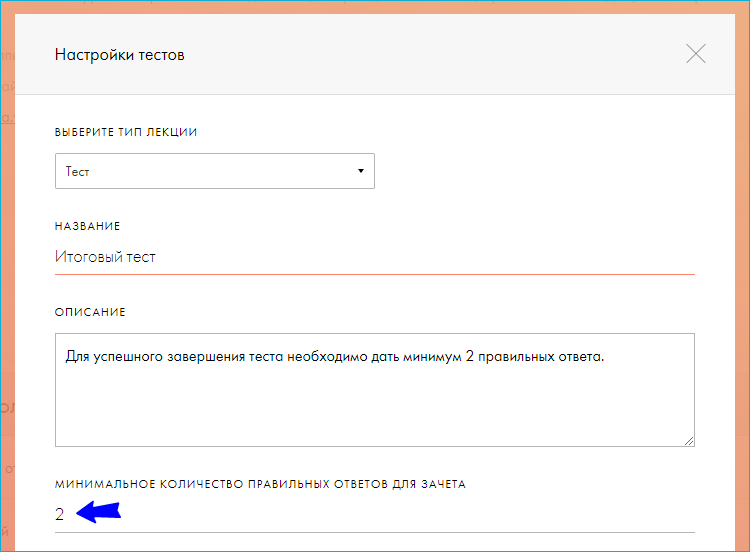750x552 pixels.
Task: Click the Выберите тип лекции label
Action: click(126, 132)
